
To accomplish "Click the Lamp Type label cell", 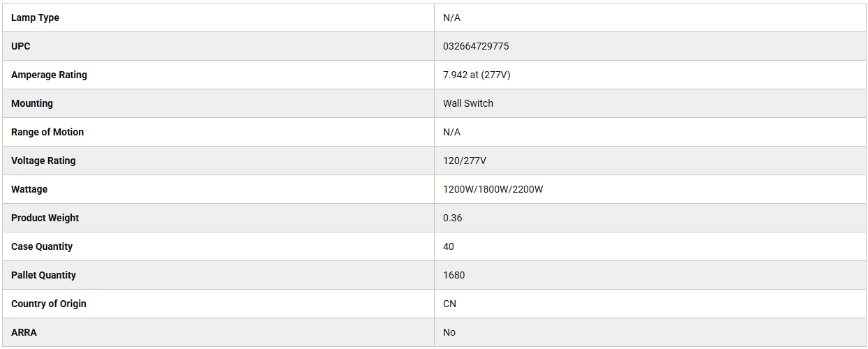I will tap(36, 17).
